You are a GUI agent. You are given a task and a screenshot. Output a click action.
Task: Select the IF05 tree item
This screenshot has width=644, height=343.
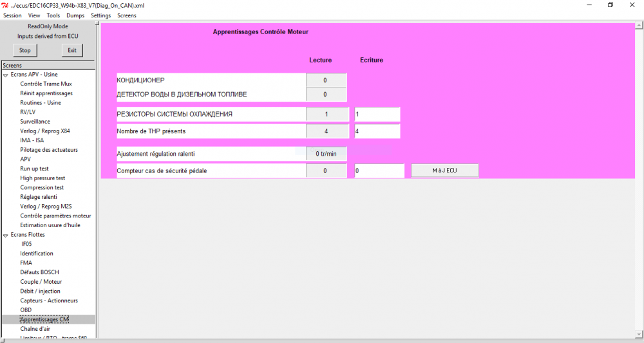click(26, 244)
